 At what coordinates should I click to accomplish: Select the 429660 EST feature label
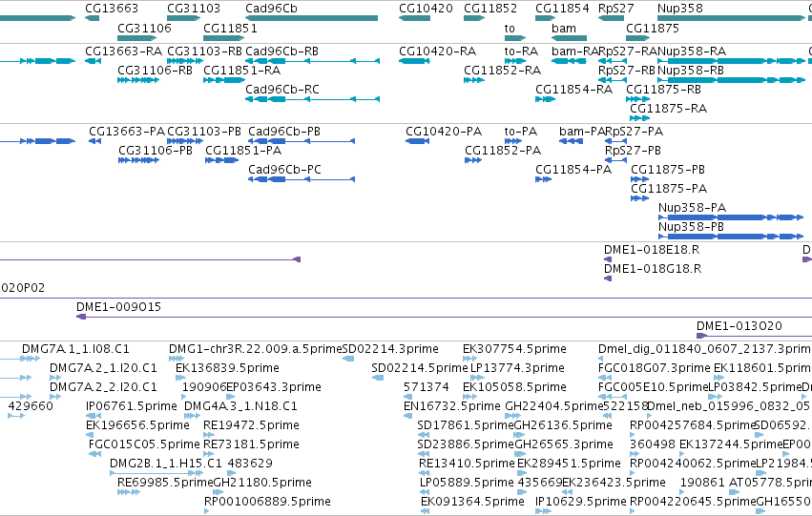(31, 406)
